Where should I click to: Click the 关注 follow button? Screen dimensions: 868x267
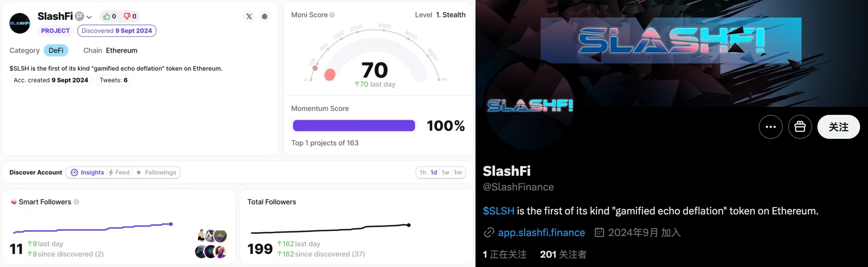838,127
